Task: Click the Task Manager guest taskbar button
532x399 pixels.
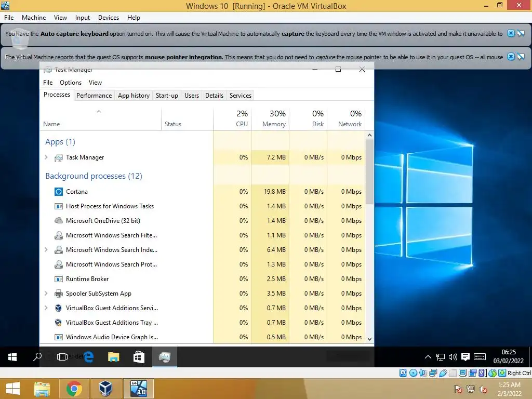Action: tap(165, 357)
